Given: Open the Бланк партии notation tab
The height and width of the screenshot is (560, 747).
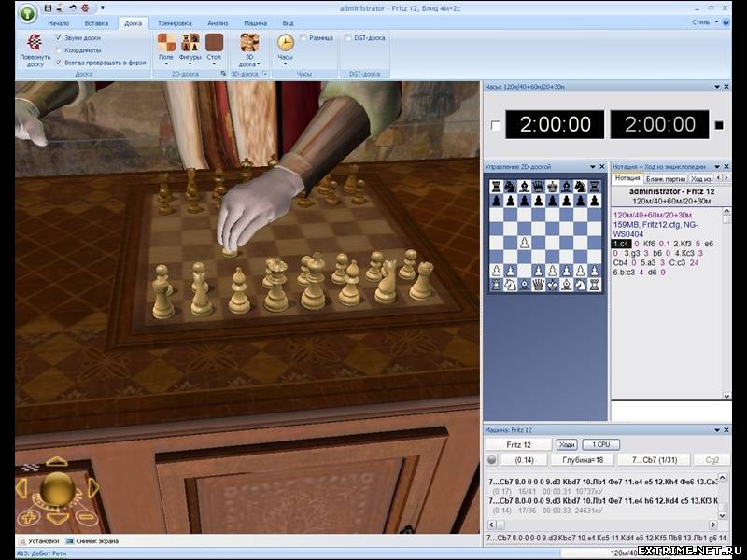Looking at the screenshot, I should point(666,178).
